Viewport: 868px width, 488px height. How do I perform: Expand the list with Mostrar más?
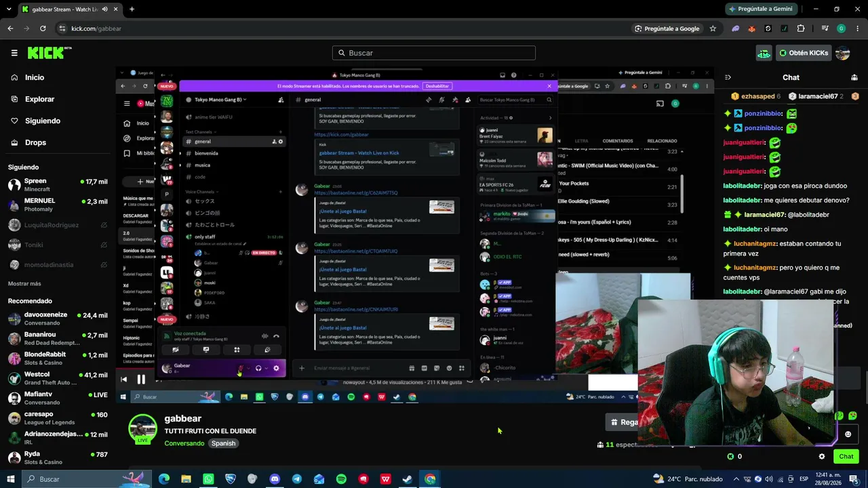click(24, 283)
